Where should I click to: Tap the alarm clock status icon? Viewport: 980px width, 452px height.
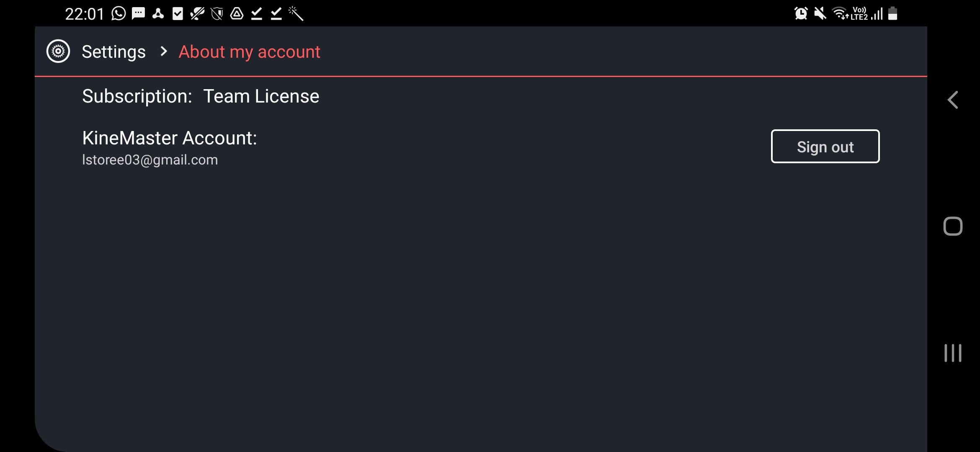801,13
